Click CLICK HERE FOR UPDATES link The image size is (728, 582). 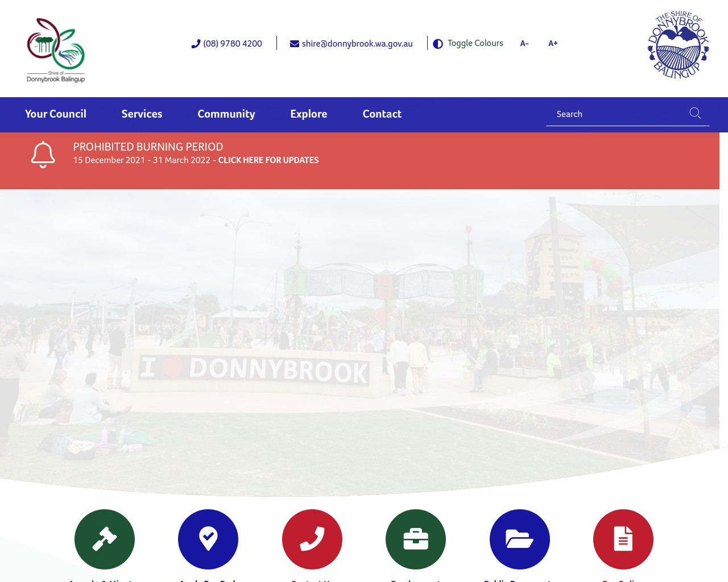[268, 160]
